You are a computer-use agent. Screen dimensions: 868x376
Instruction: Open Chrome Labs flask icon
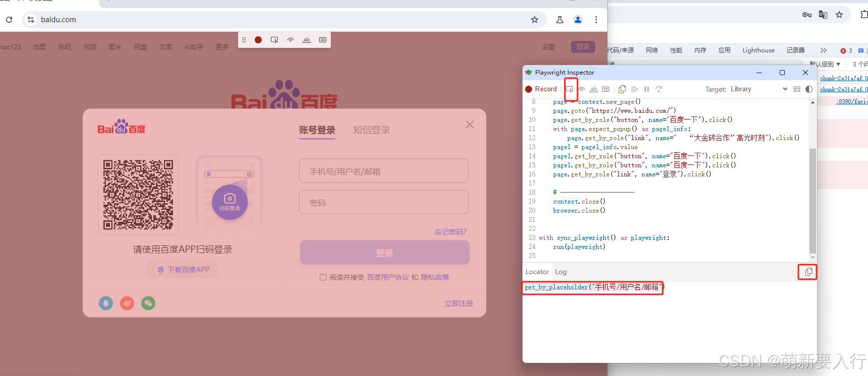(560, 20)
